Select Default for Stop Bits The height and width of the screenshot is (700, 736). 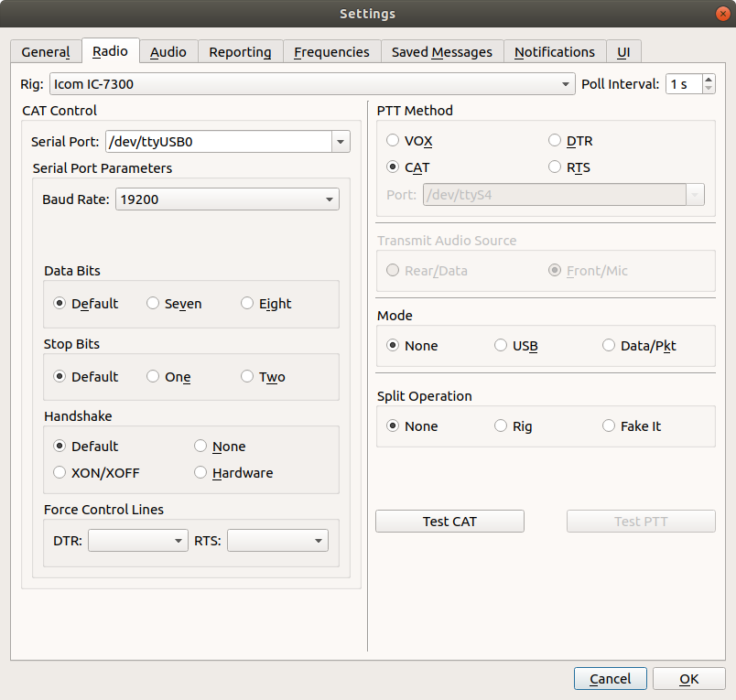86,377
